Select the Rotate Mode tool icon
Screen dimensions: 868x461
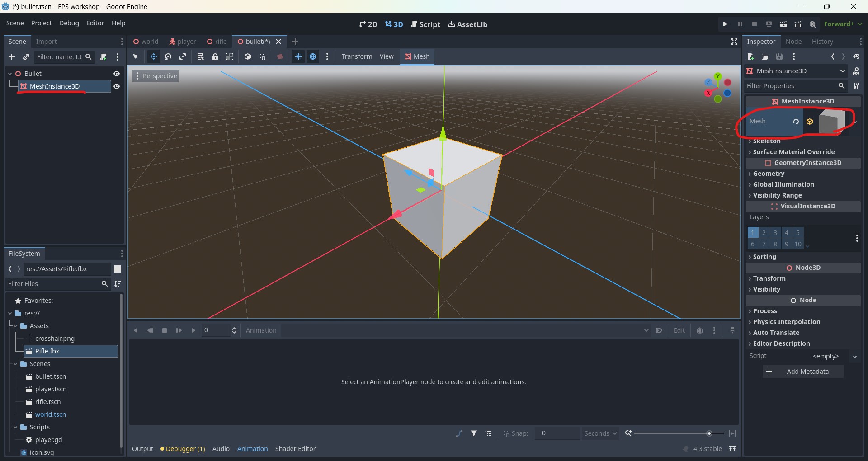tap(168, 56)
